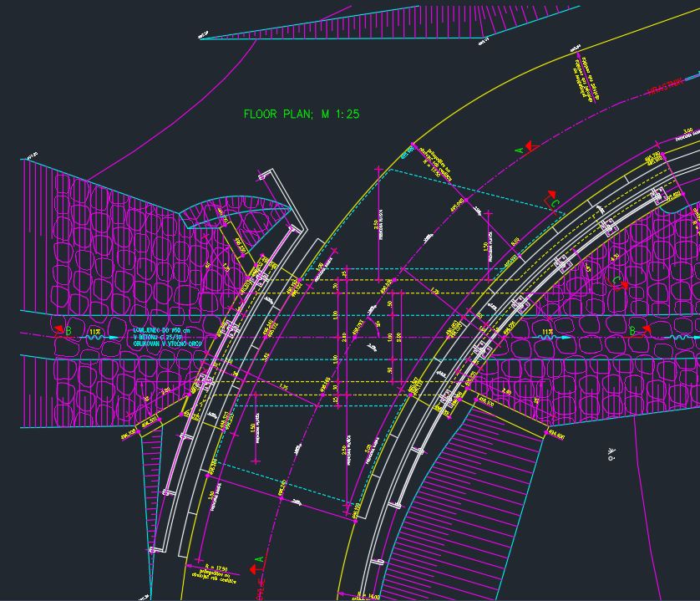Click the green section marker B on left edge
The height and width of the screenshot is (601, 700).
click(x=67, y=329)
